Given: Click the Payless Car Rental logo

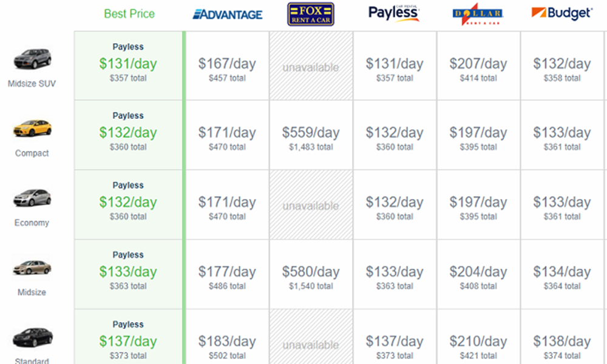Looking at the screenshot, I should coord(394,13).
